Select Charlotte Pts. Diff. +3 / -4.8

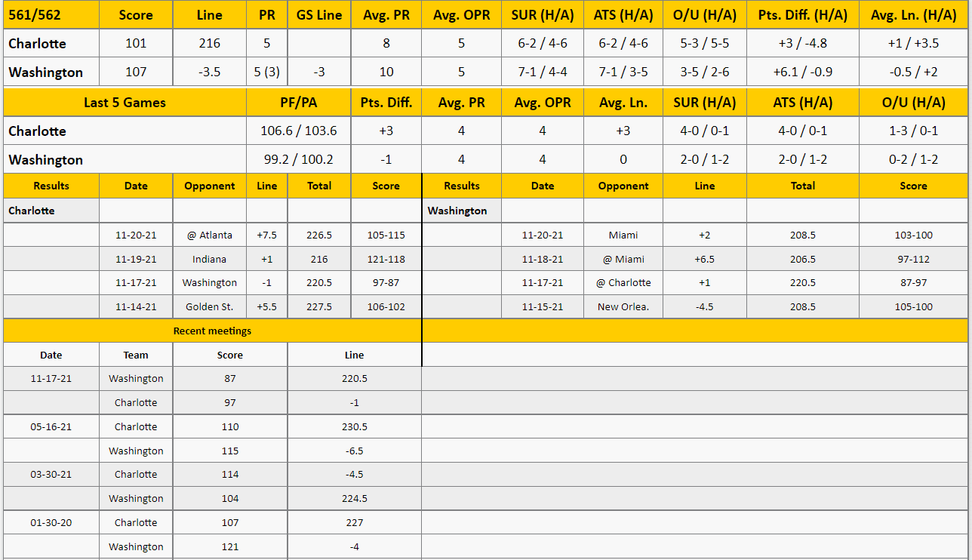pos(803,43)
